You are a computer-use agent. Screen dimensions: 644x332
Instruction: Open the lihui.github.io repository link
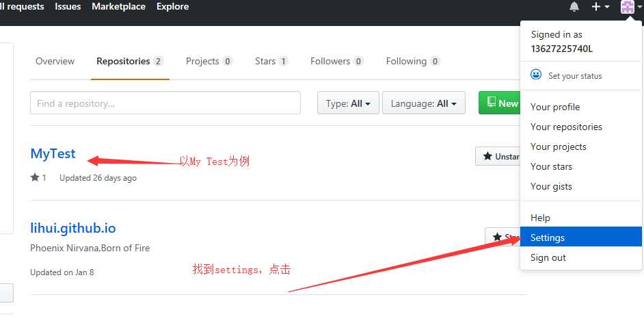(73, 228)
